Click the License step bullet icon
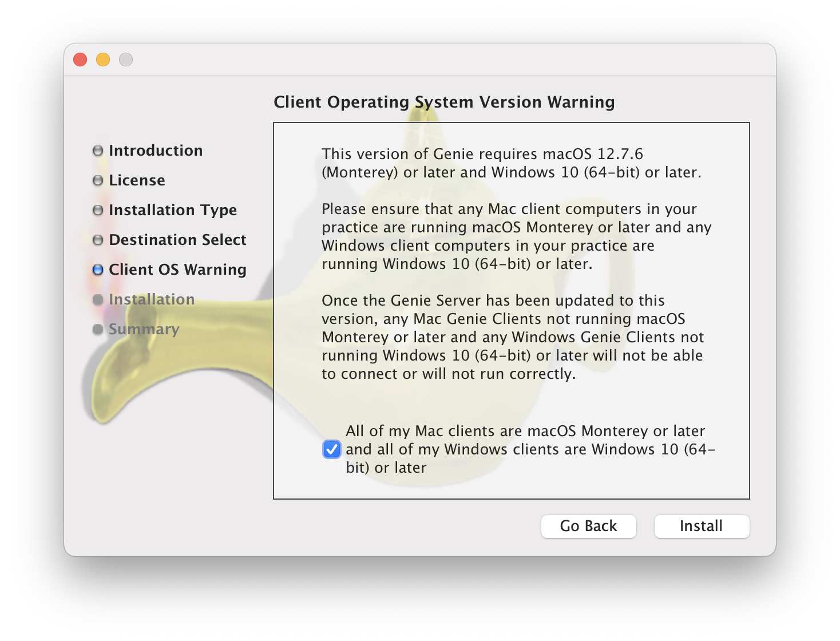The height and width of the screenshot is (641, 840). tap(97, 180)
